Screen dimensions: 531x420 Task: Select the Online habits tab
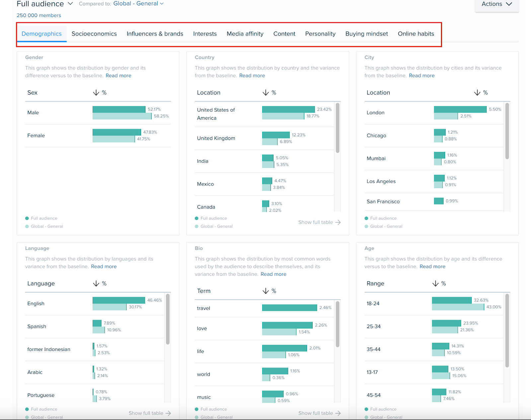[x=416, y=34]
